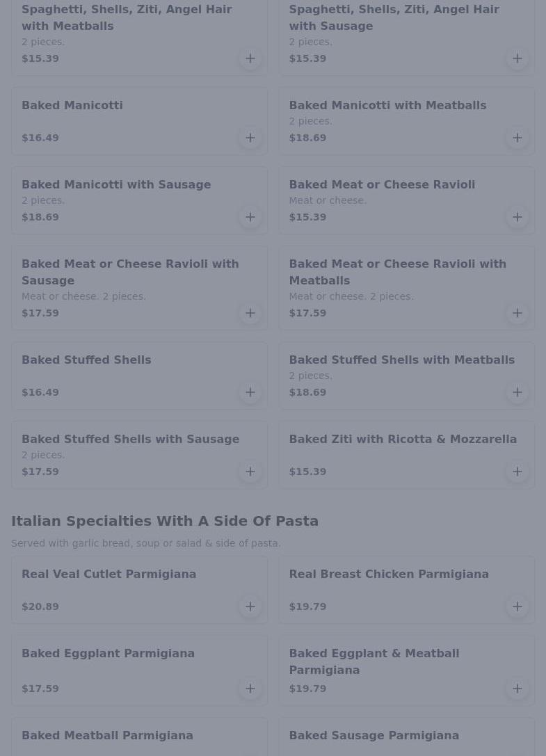The height and width of the screenshot is (756, 546).
Task: Add Baked Stuffed Shells via its plus button
Action: [x=250, y=392]
